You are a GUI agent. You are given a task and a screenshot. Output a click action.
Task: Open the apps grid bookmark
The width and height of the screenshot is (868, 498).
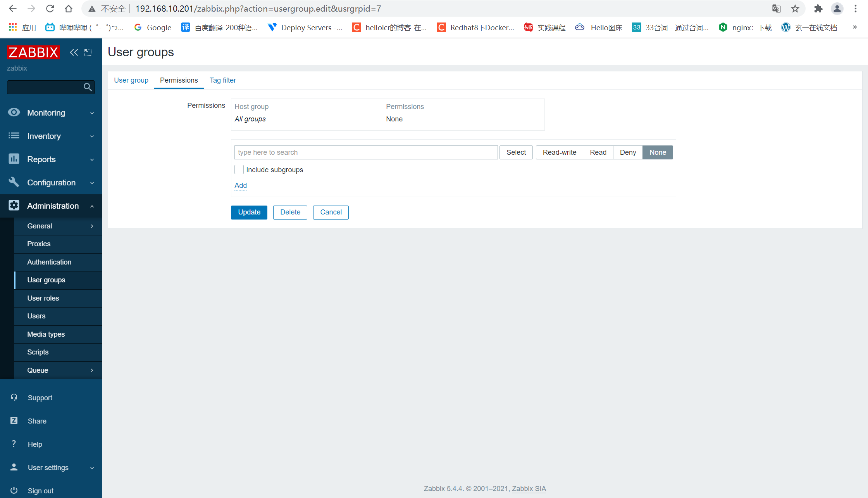(x=22, y=28)
